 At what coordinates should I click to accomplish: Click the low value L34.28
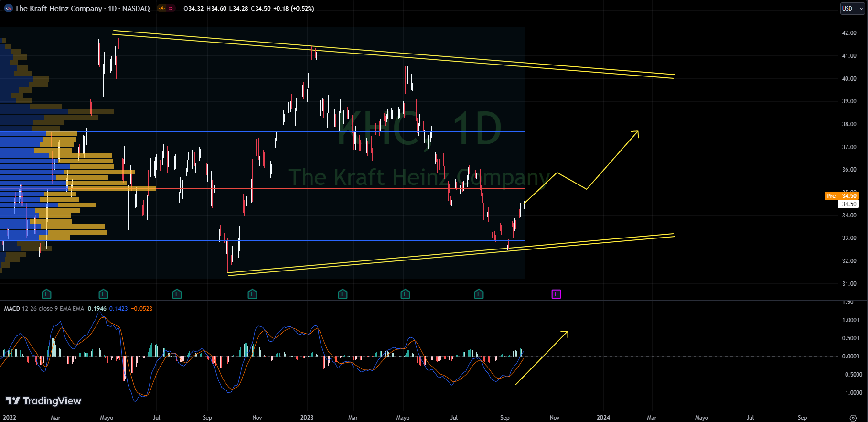(x=238, y=9)
